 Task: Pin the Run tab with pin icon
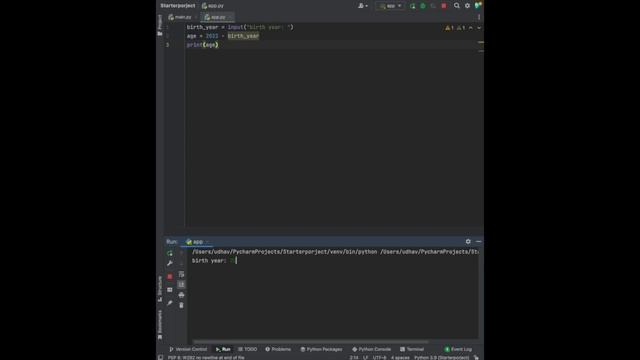pyautogui.click(x=170, y=302)
